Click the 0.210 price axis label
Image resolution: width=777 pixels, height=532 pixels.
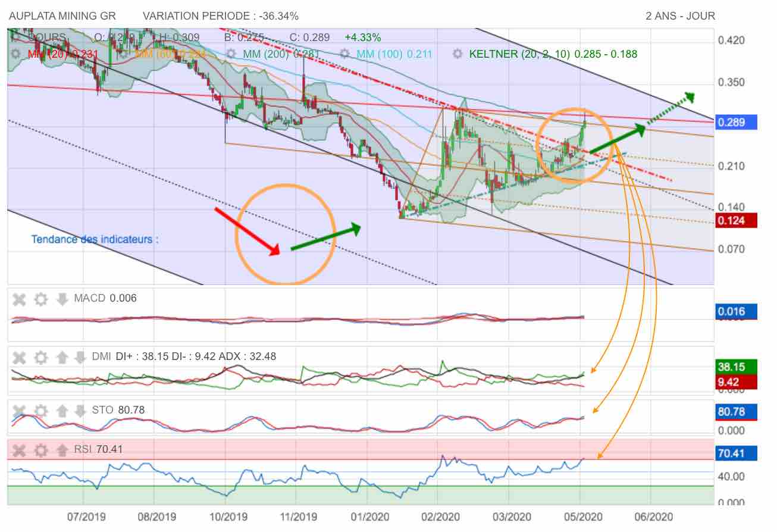pos(731,165)
